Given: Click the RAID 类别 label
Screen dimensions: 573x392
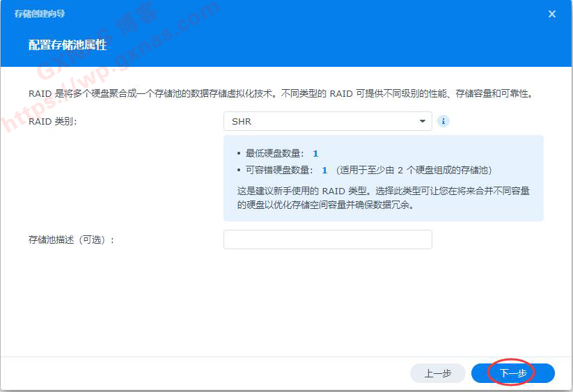Looking at the screenshot, I should pyautogui.click(x=52, y=121).
